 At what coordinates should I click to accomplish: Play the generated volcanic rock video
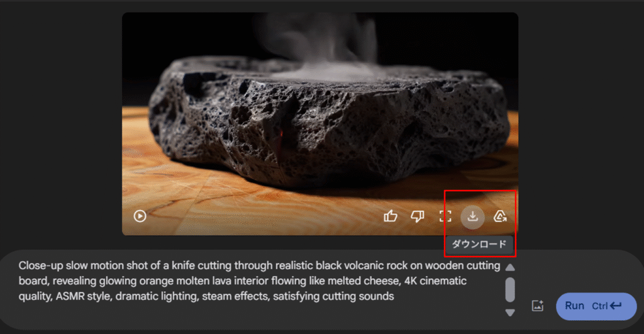(140, 216)
